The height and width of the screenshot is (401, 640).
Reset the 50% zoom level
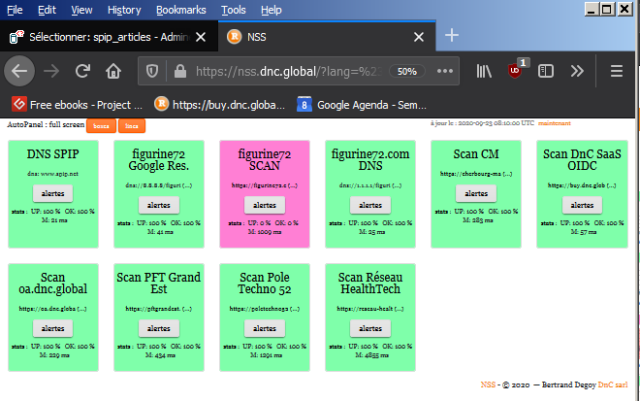(407, 71)
